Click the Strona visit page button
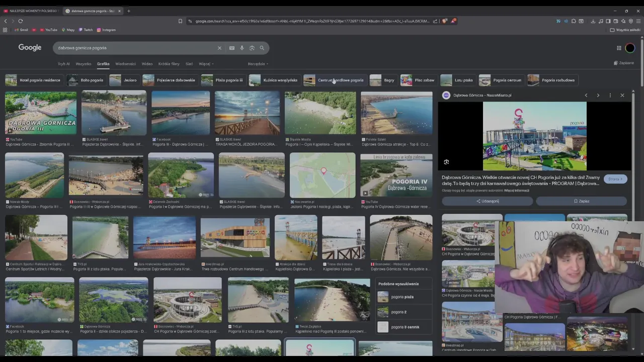The image size is (644, 362). [x=615, y=179]
